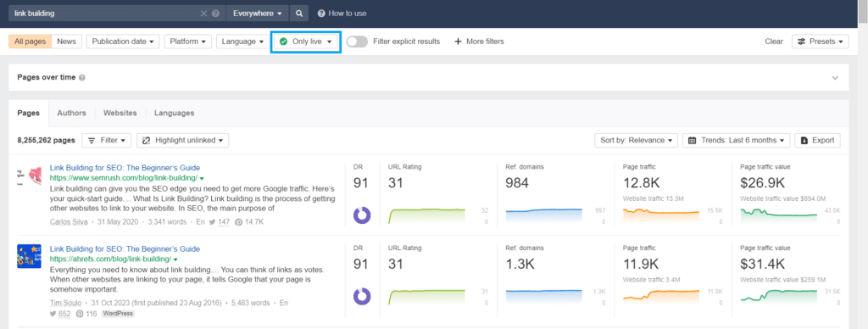
Task: Select the Pages tab
Action: (x=28, y=113)
